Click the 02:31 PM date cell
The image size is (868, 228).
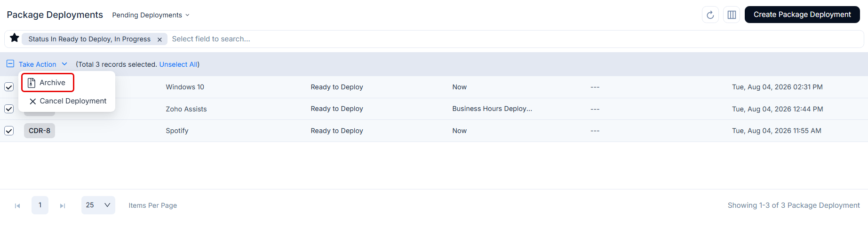777,87
